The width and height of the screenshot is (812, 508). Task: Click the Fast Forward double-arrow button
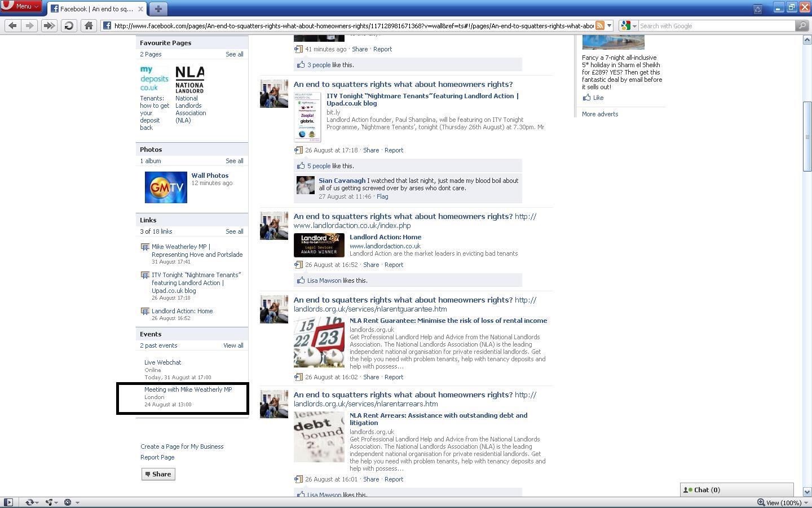pyautogui.click(x=50, y=25)
